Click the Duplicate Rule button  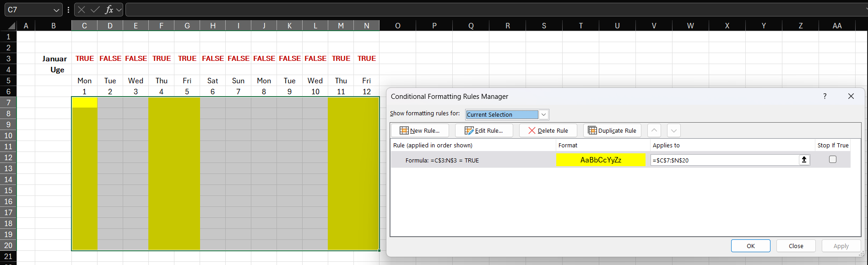tap(612, 130)
